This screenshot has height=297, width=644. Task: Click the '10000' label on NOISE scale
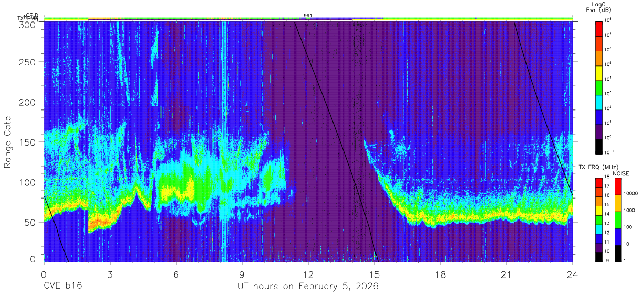(632, 194)
